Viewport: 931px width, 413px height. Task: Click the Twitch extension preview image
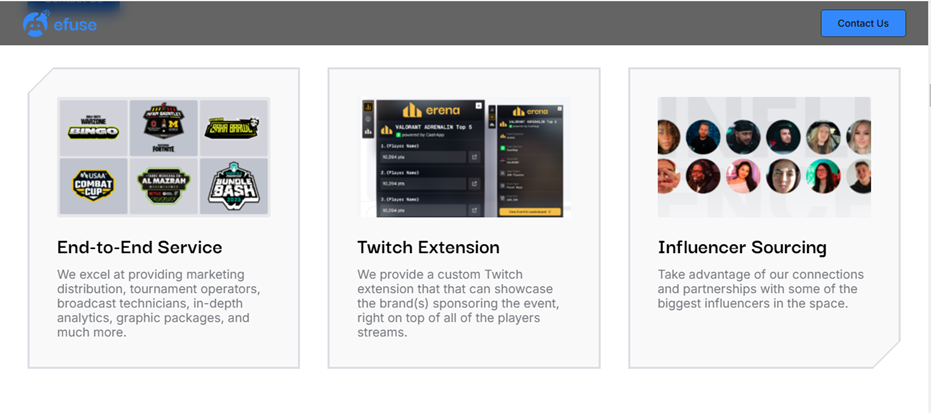click(x=463, y=158)
